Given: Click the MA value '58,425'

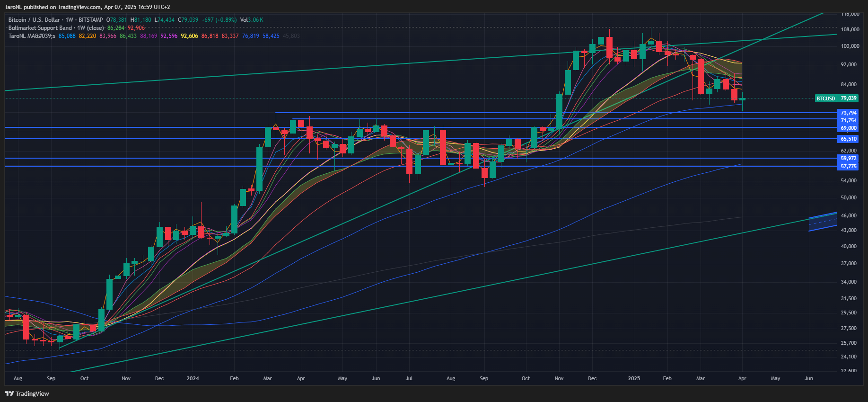Looking at the screenshot, I should (271, 36).
